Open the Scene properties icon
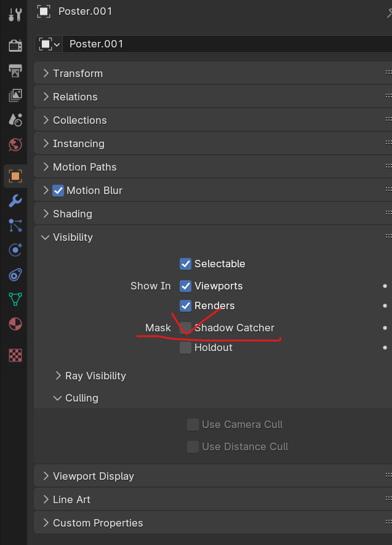 click(x=15, y=120)
